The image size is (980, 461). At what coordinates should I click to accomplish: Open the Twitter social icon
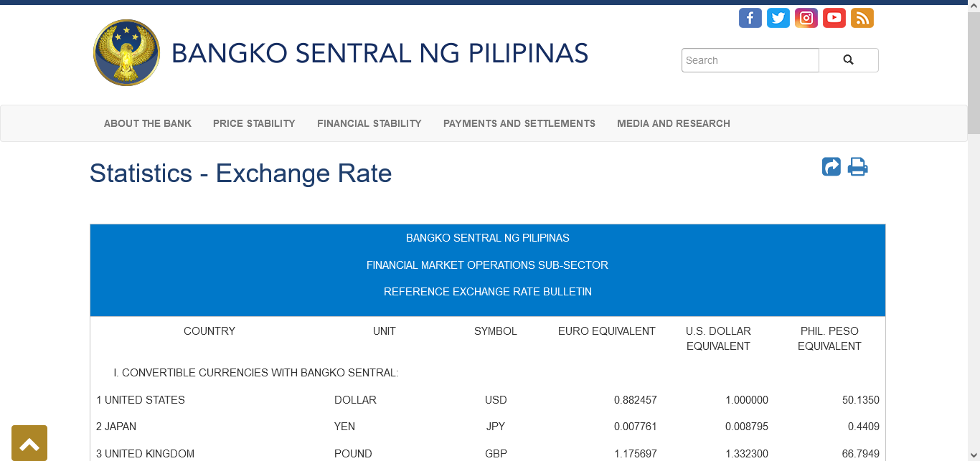pyautogui.click(x=778, y=18)
